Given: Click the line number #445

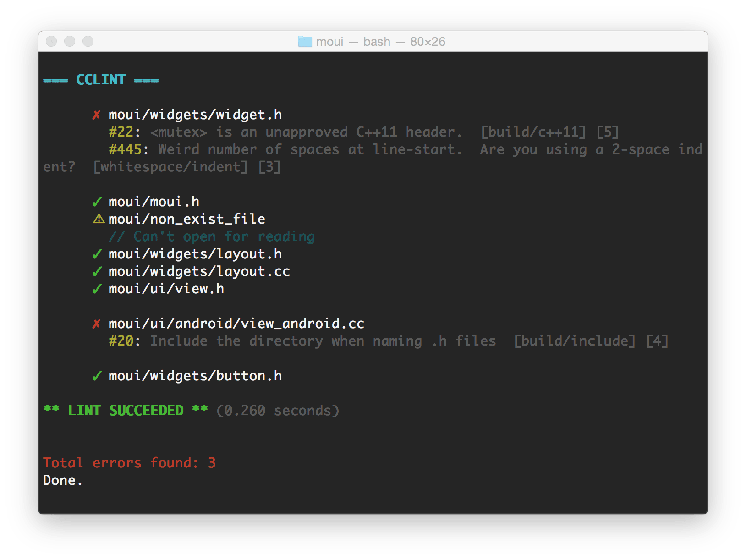Looking at the screenshot, I should point(125,149).
